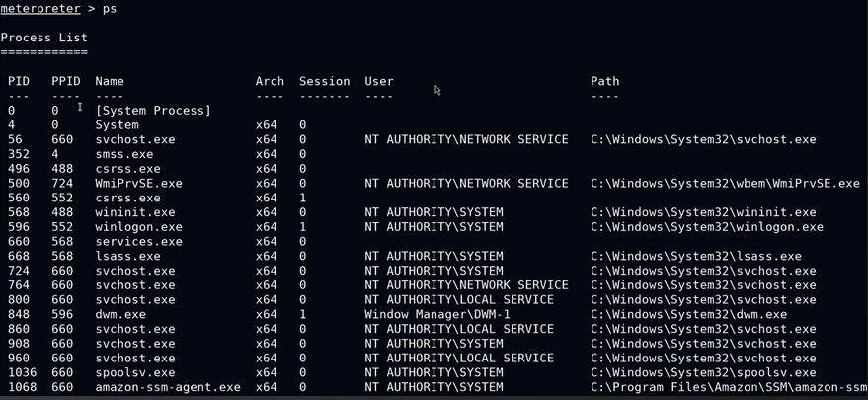Select the Name column header
The image size is (868, 400).
(x=110, y=81)
